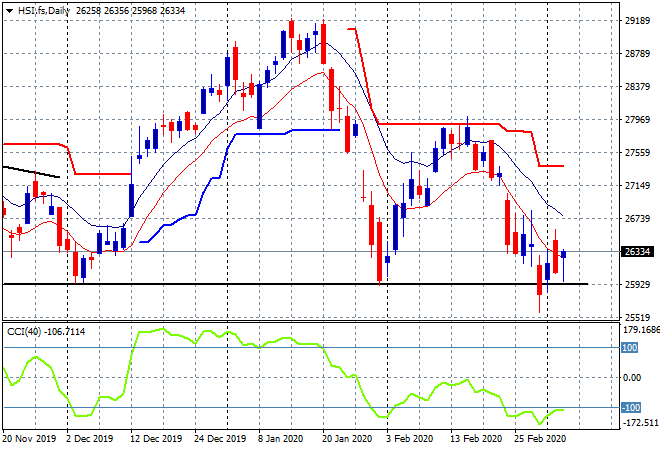Click the -172.511 CCI scale value
This screenshot has width=660, height=450.
coord(640,422)
